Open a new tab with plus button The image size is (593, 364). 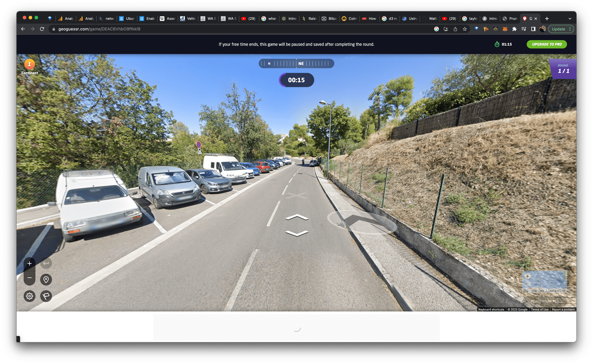point(547,19)
